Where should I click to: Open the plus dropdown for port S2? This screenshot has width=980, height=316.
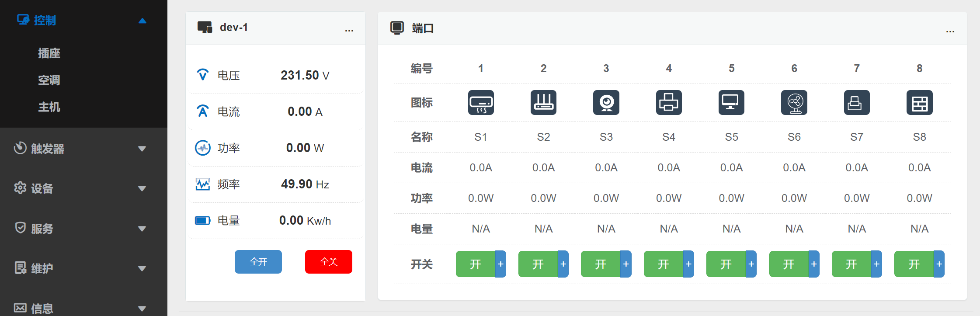tap(563, 264)
